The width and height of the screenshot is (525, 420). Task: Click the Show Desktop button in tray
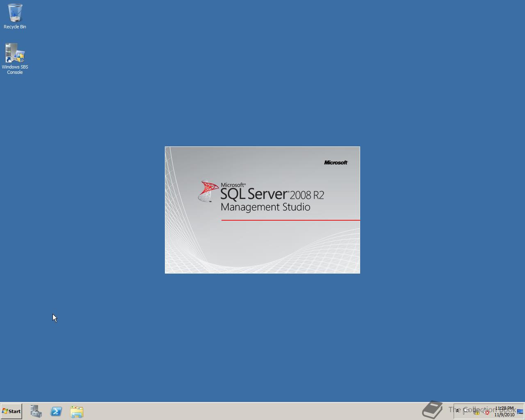(x=520, y=411)
